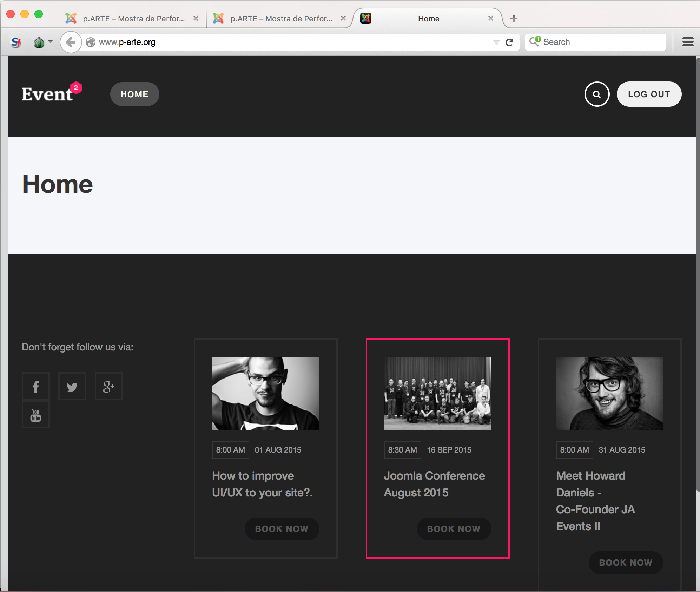Screen dimensions: 700x592
Task: Click the Howard Daniels portrait thumbnail
Action: [x=609, y=394]
